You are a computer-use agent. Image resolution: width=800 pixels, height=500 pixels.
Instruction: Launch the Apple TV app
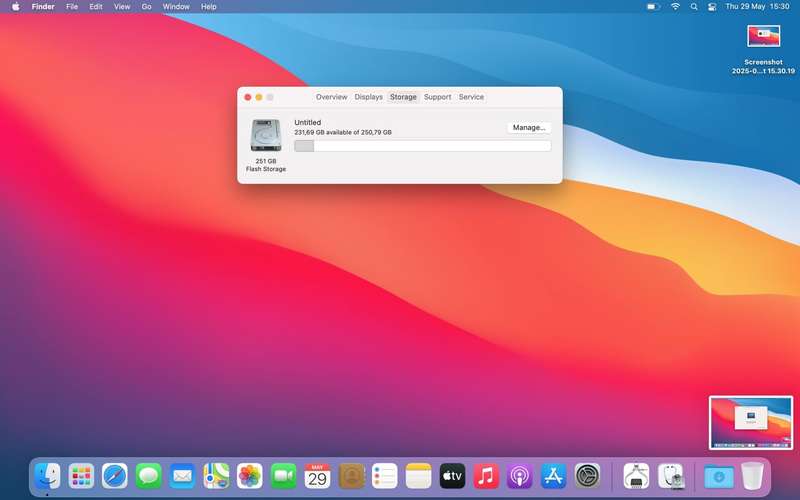tap(452, 476)
